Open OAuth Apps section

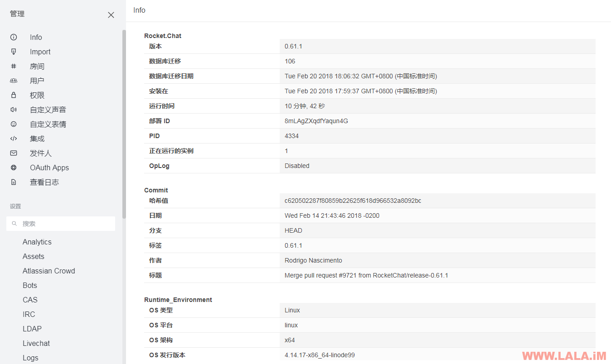(x=49, y=168)
